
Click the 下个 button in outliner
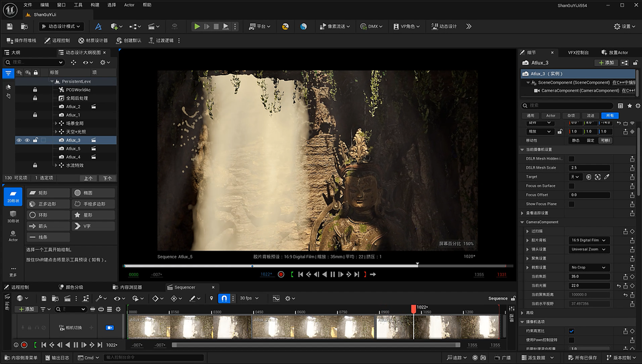107,178
